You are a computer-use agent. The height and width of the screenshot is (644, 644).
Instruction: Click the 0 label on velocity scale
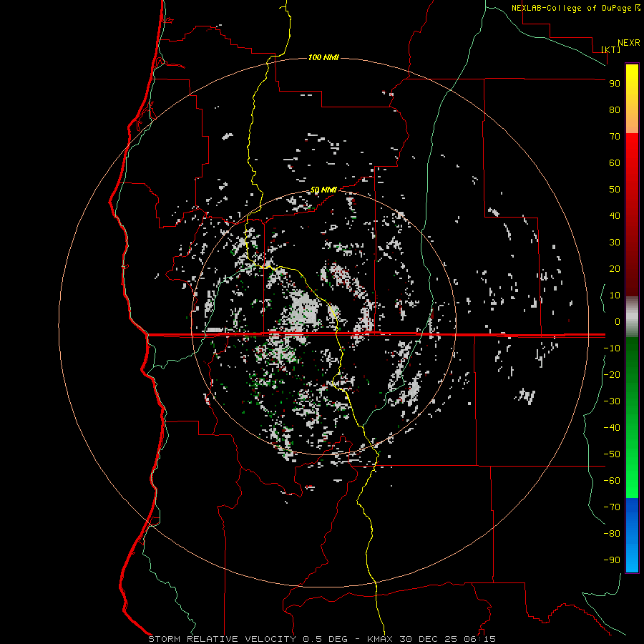(617, 322)
